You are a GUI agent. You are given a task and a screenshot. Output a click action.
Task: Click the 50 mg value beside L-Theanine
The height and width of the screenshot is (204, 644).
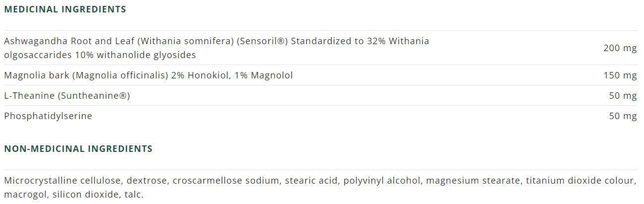[623, 95]
